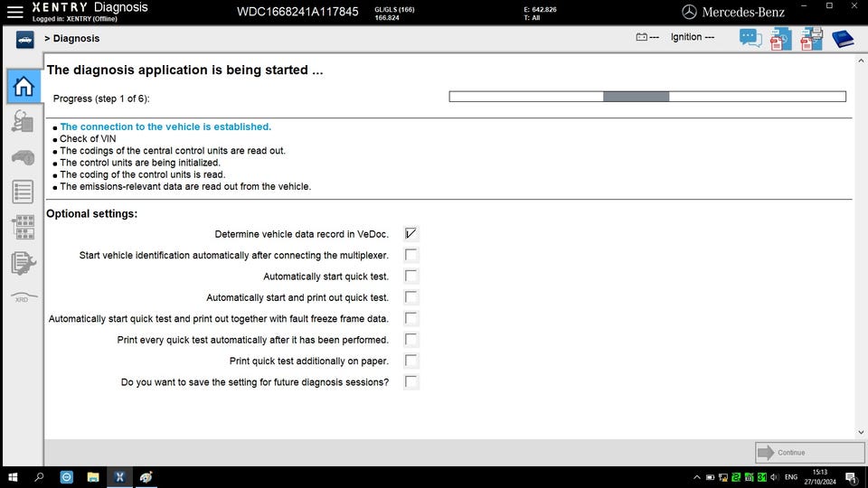Screen dimensions: 868x488
Task: Open Windows taskbar search
Action: coord(39,477)
